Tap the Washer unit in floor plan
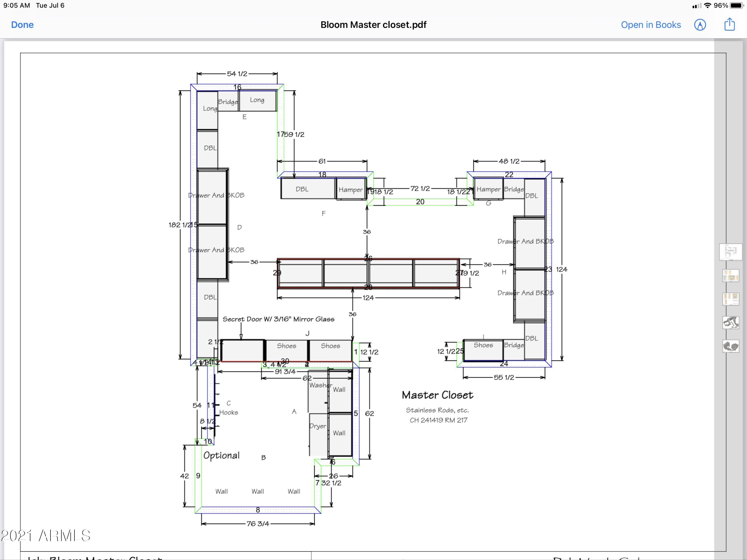This screenshot has width=747, height=560. point(318,391)
